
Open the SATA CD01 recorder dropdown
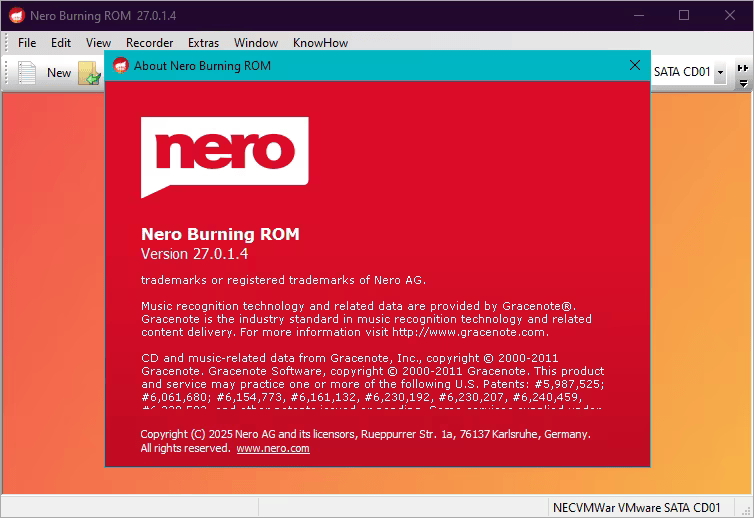point(720,72)
